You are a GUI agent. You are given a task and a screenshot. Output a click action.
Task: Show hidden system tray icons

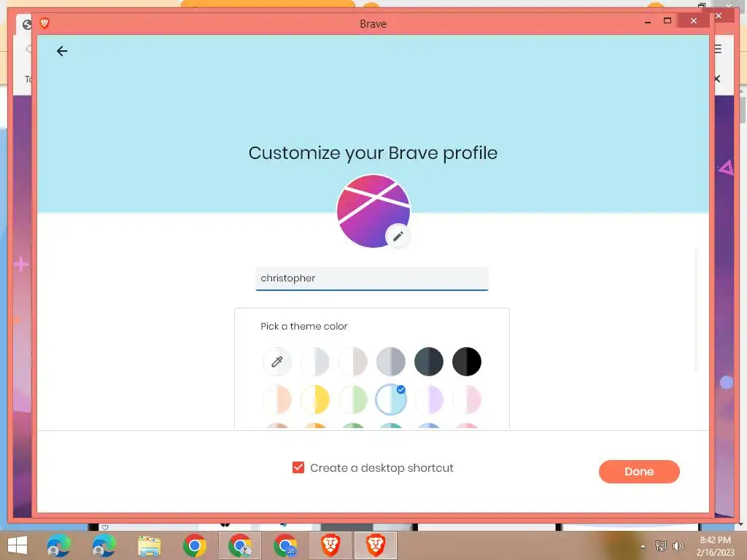[x=643, y=546]
